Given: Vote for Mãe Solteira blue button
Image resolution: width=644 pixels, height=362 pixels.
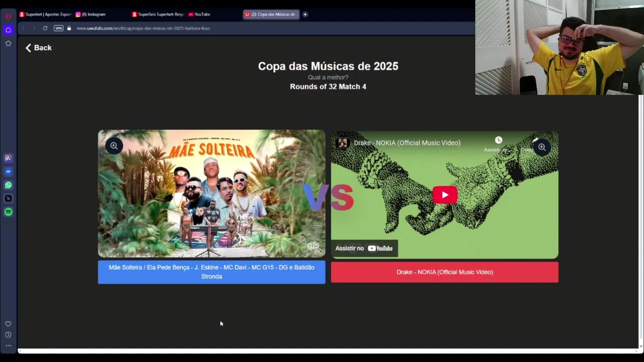Looking at the screenshot, I should (x=211, y=272).
